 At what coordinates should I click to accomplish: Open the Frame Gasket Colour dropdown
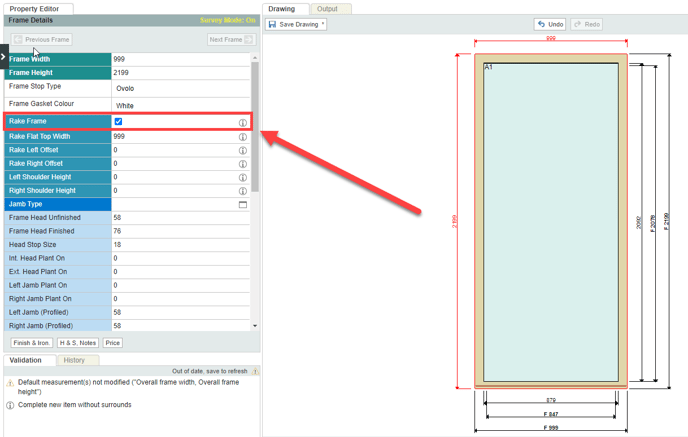coord(180,105)
